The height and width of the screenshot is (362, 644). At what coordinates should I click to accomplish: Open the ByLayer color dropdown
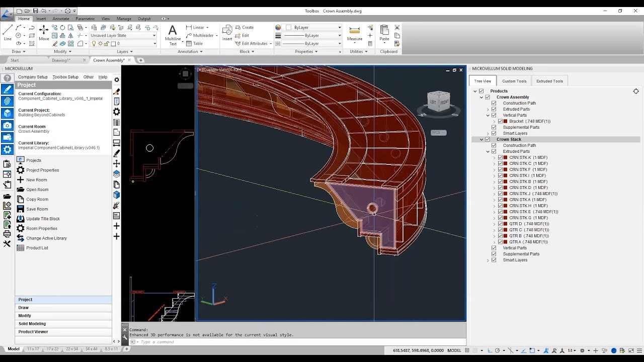click(x=314, y=28)
